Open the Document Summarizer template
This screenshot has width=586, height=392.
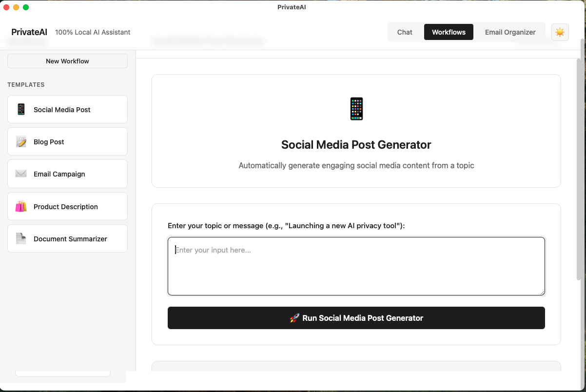click(x=67, y=238)
